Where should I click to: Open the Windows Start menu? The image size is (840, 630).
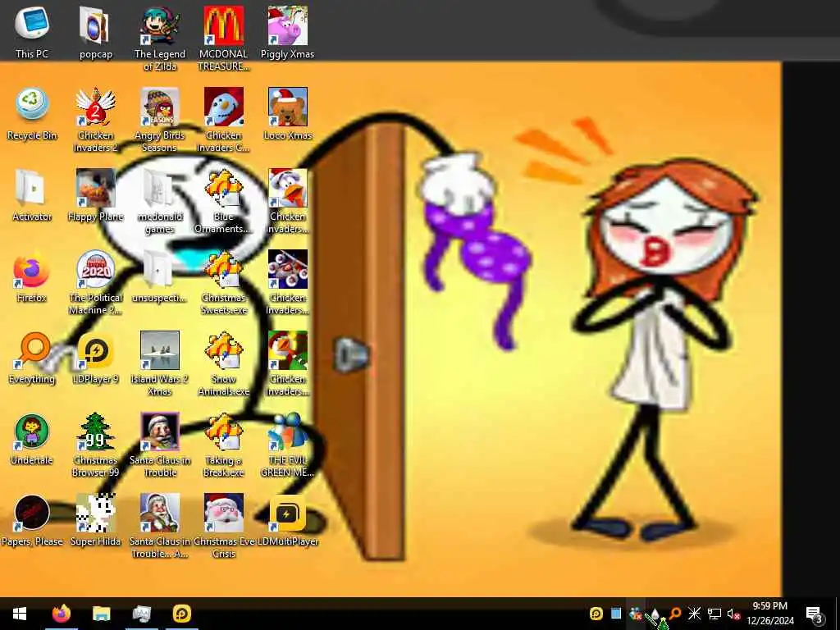click(20, 614)
